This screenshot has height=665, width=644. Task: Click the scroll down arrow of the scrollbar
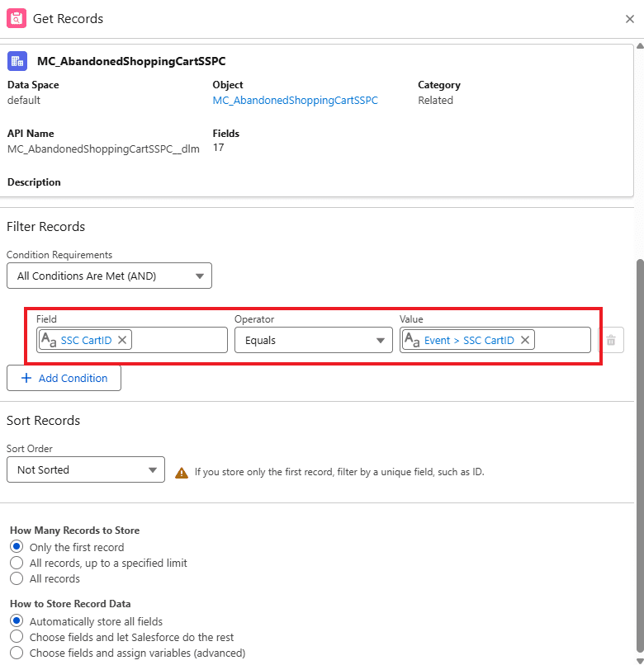tap(640, 661)
